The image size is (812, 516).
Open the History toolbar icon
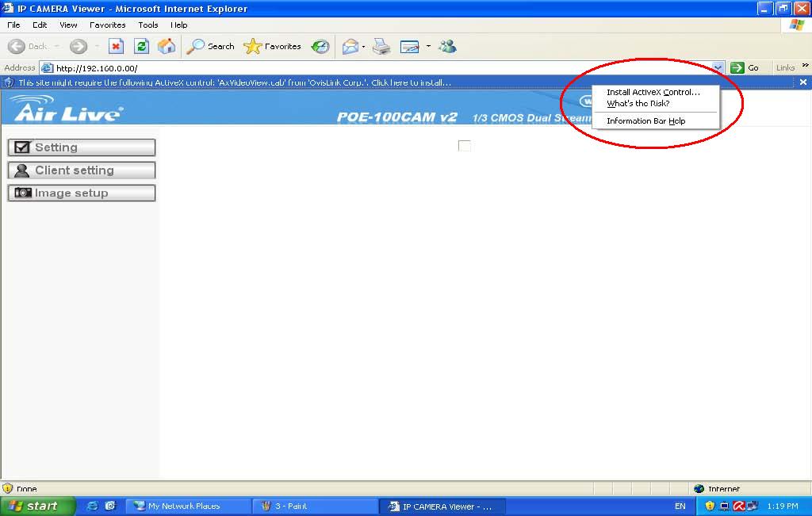click(320, 47)
